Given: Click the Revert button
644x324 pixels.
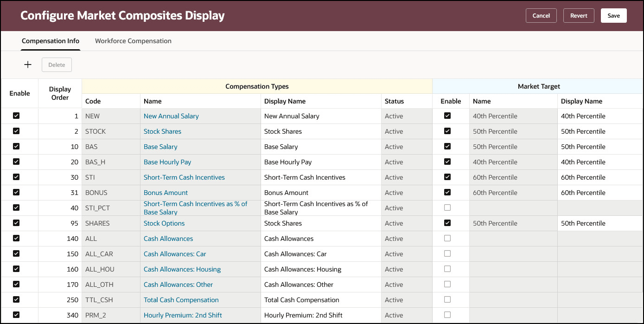Looking at the screenshot, I should [x=579, y=15].
